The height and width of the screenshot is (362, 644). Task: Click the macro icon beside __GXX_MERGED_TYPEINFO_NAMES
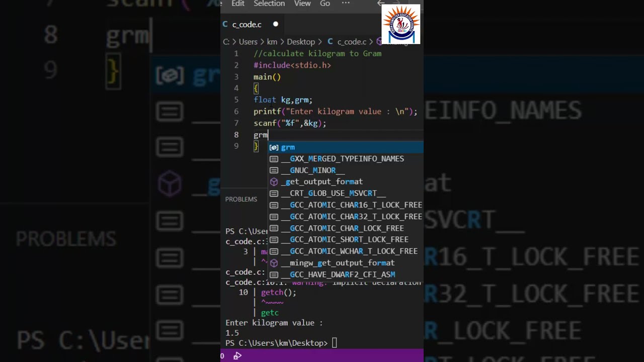274,159
